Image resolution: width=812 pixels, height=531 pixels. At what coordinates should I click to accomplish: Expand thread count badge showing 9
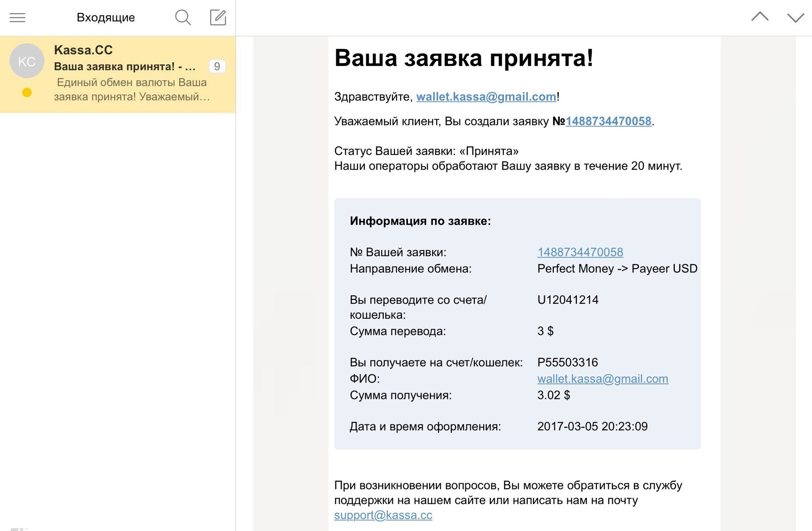click(x=217, y=66)
